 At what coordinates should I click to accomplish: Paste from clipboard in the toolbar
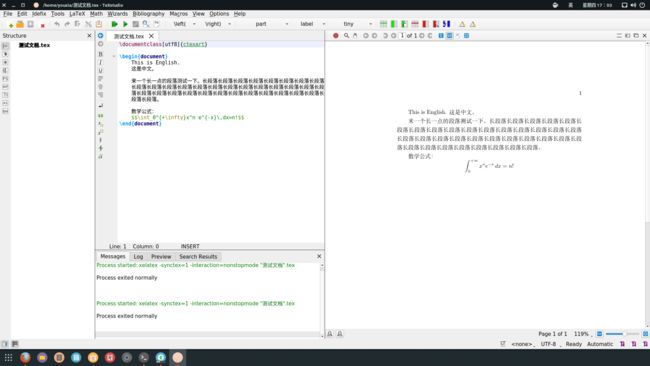point(99,24)
